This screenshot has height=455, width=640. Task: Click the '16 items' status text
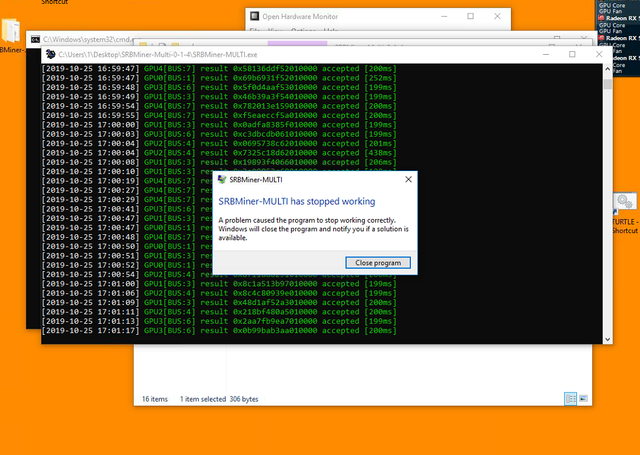tap(155, 399)
